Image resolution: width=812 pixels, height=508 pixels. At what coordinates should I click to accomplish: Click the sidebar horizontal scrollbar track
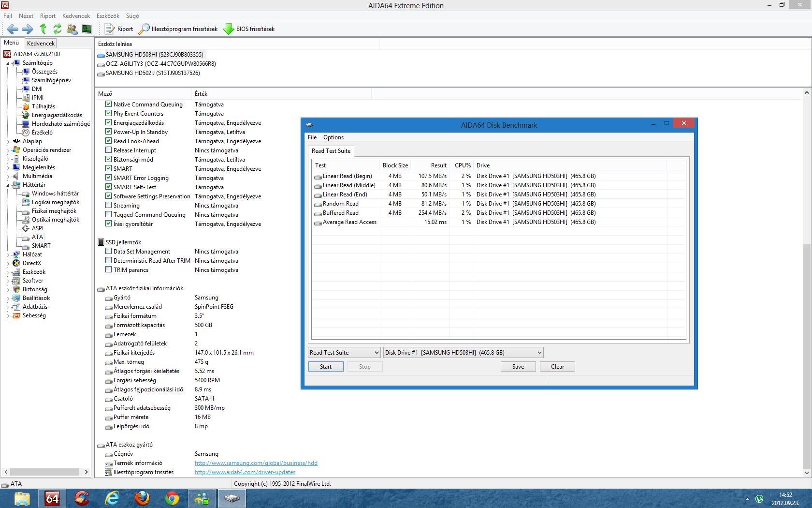44,472
